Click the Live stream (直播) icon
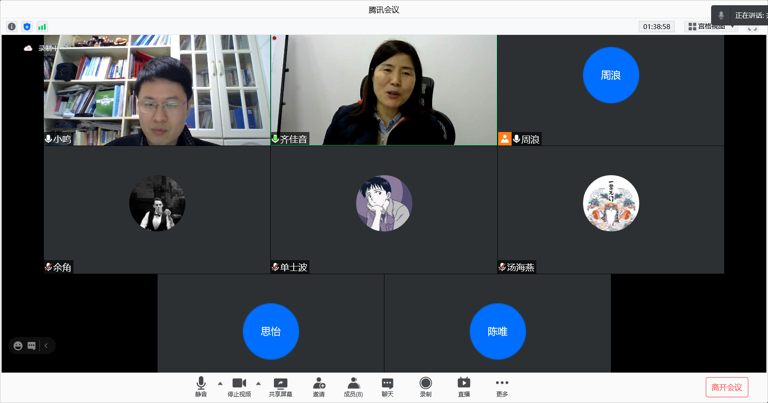768x403 pixels. pyautogui.click(x=463, y=386)
